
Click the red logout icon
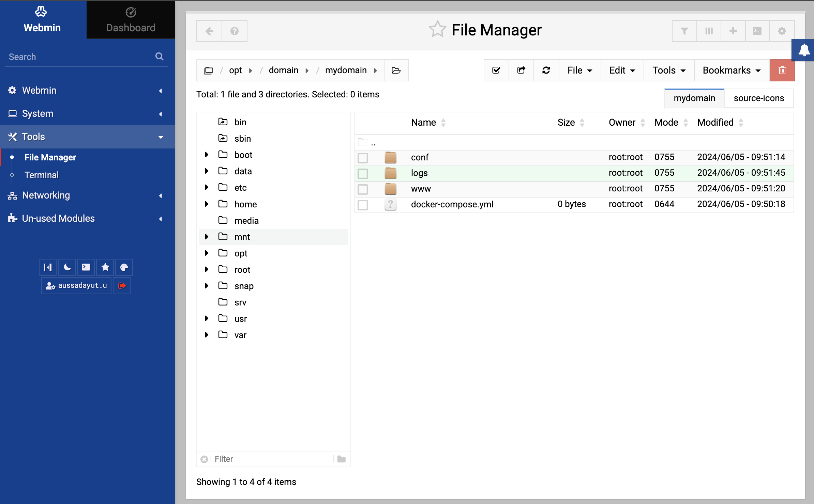(x=122, y=285)
